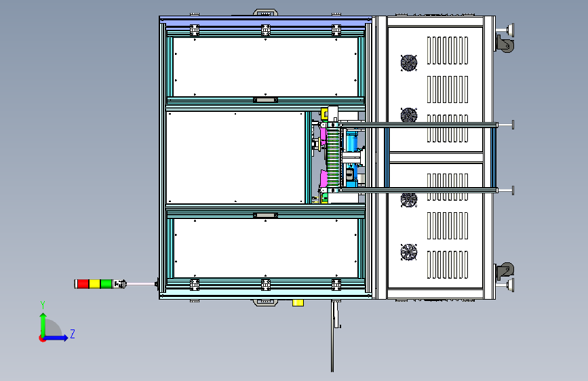The width and height of the screenshot is (588, 381).
Task: Pick the long vertical bar hanging below the frame
Action: [x=332, y=336]
